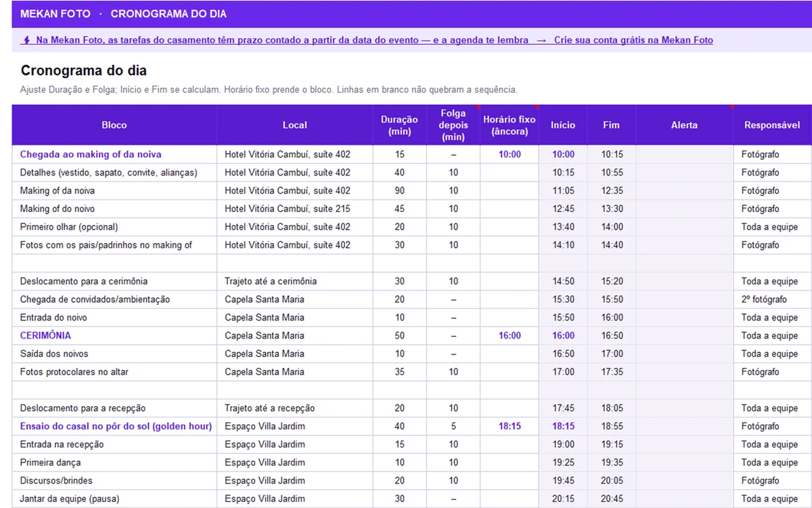
Task: Select the Alerta column header
Action: click(684, 125)
